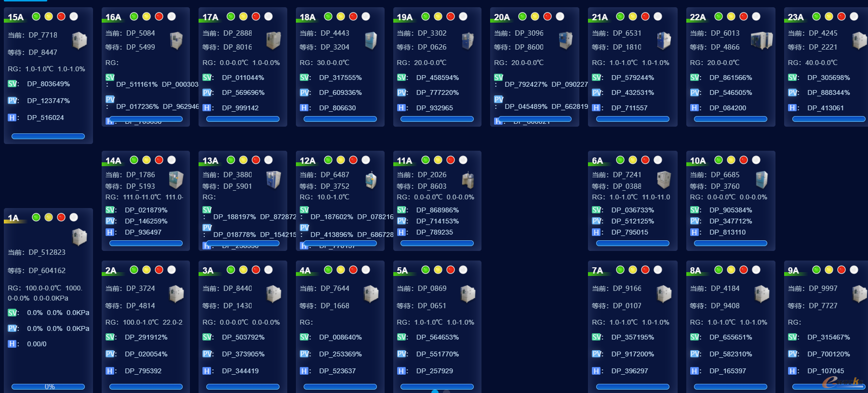The height and width of the screenshot is (393, 868).
Task: Select the white status light on card 11A
Action: 463,160
